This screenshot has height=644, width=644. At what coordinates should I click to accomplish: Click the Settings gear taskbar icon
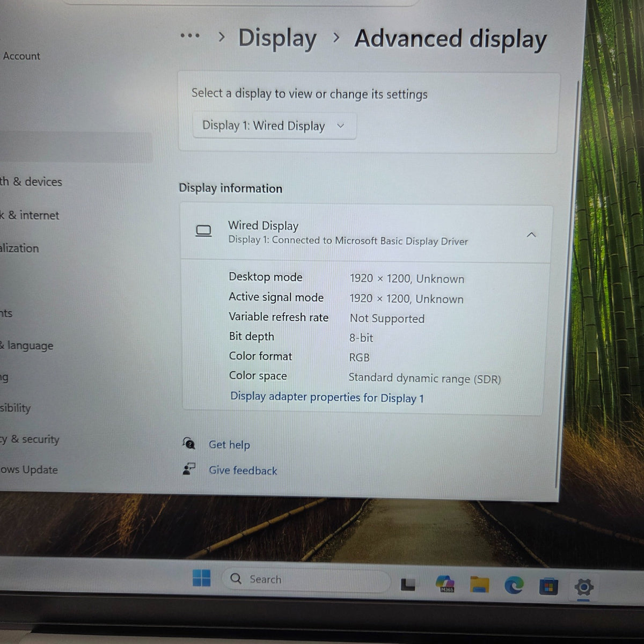(583, 587)
